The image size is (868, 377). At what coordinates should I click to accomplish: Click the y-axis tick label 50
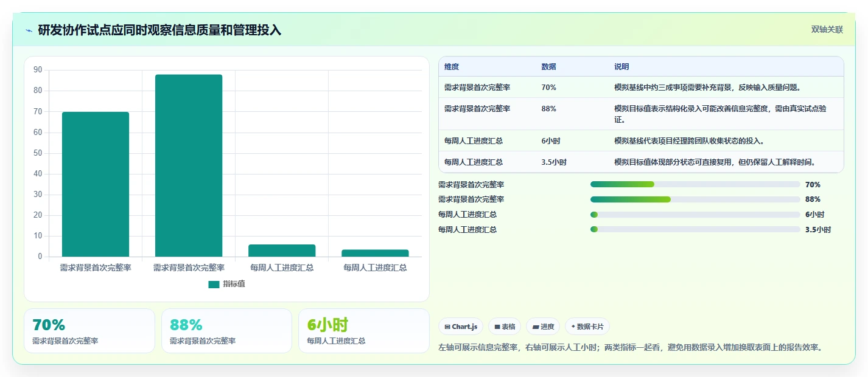38,153
